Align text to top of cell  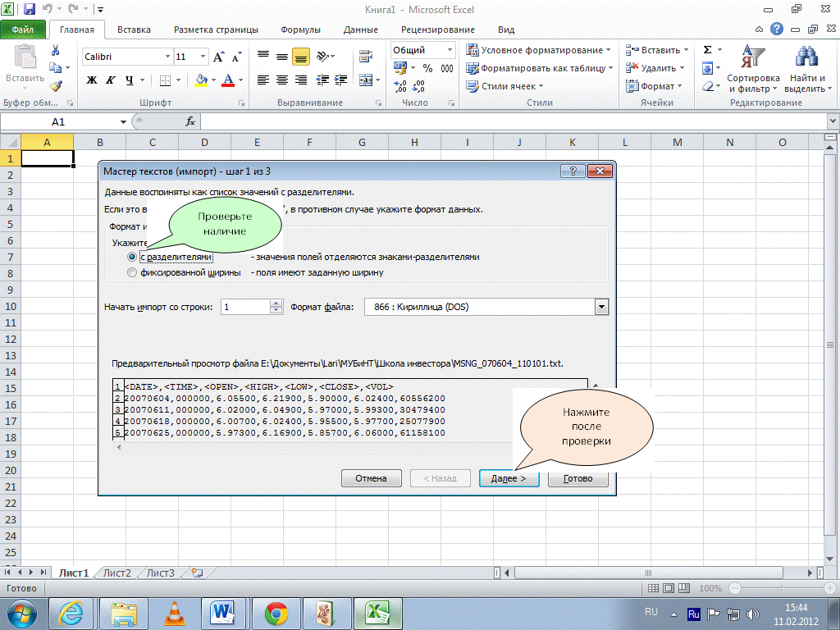tap(263, 56)
